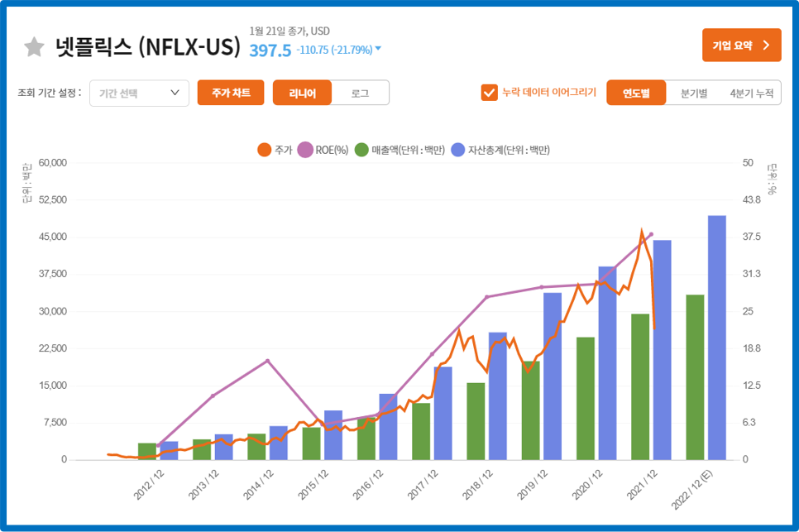
Task: Click the ROE data point at 2021/12
Action: click(x=651, y=234)
